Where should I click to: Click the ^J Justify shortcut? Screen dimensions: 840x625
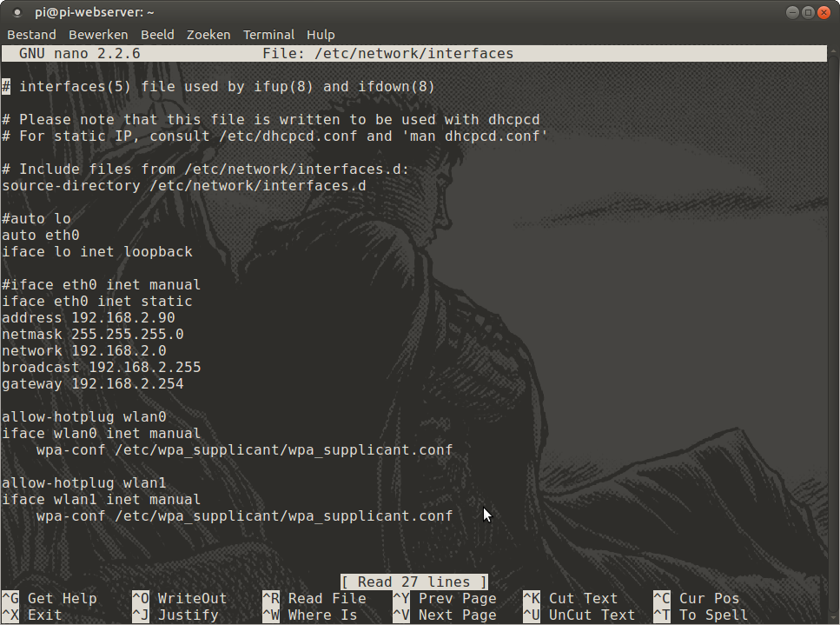(175, 615)
